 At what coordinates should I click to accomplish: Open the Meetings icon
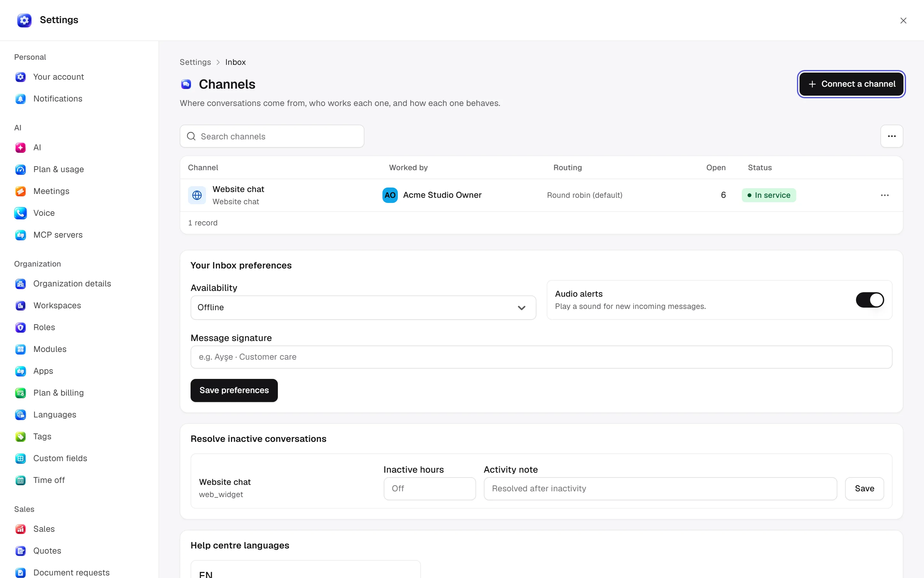20,191
